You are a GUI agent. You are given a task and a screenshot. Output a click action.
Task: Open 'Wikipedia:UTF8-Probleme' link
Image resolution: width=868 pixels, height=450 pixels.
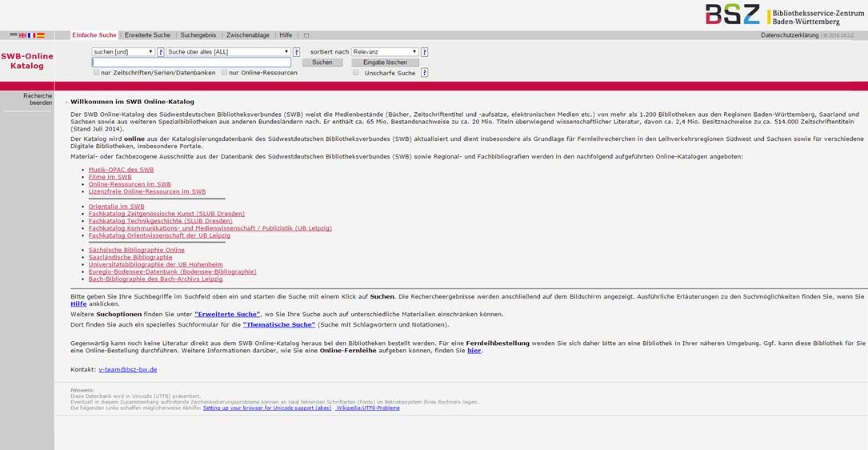368,408
